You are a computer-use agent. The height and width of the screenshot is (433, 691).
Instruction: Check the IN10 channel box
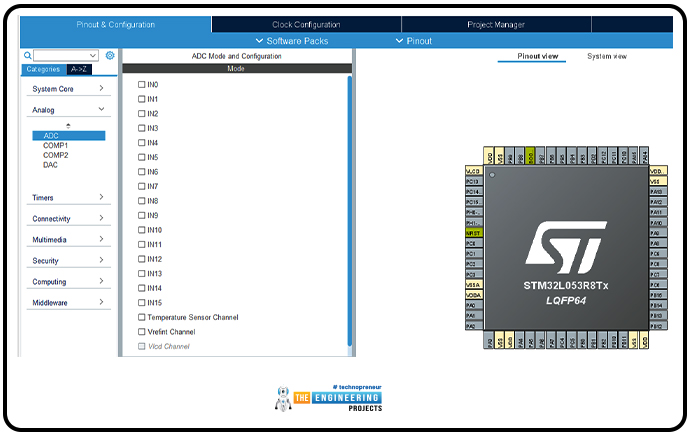click(x=141, y=229)
